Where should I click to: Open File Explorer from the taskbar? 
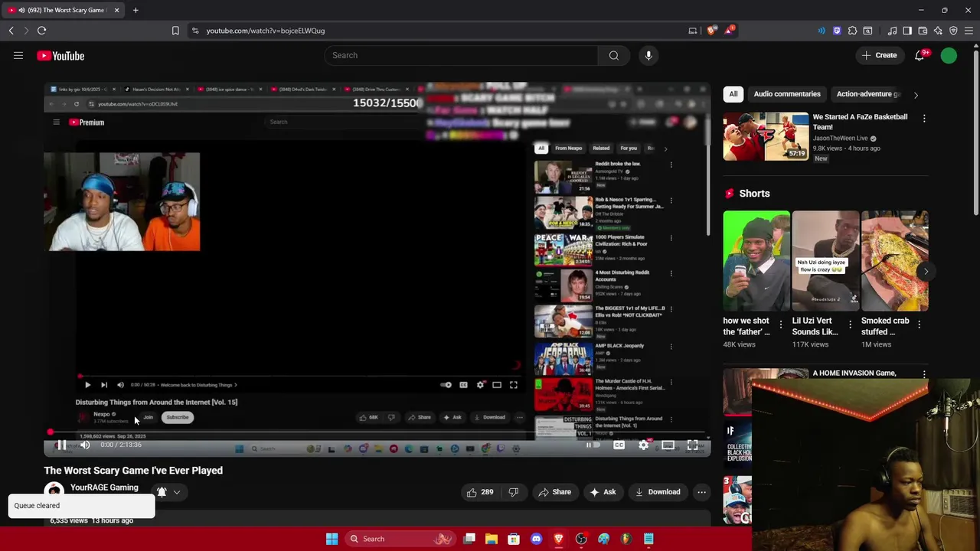[x=492, y=539]
